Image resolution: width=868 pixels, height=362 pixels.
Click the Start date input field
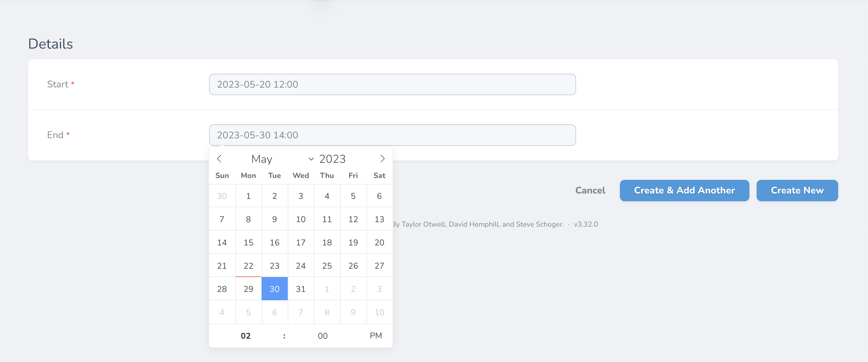392,84
